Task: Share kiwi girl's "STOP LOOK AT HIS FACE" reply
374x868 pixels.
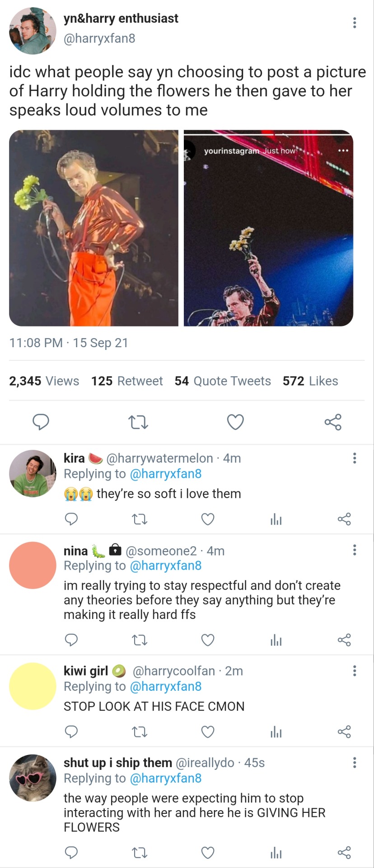Action: tap(344, 732)
